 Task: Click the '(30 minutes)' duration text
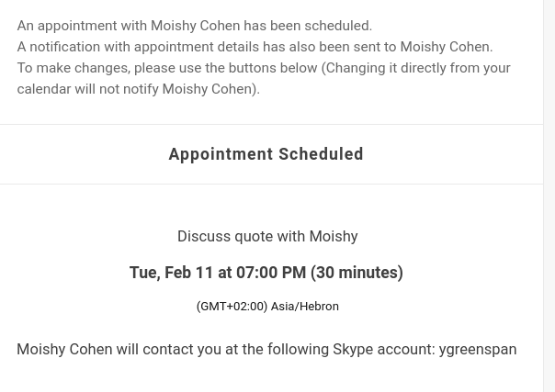pos(357,273)
